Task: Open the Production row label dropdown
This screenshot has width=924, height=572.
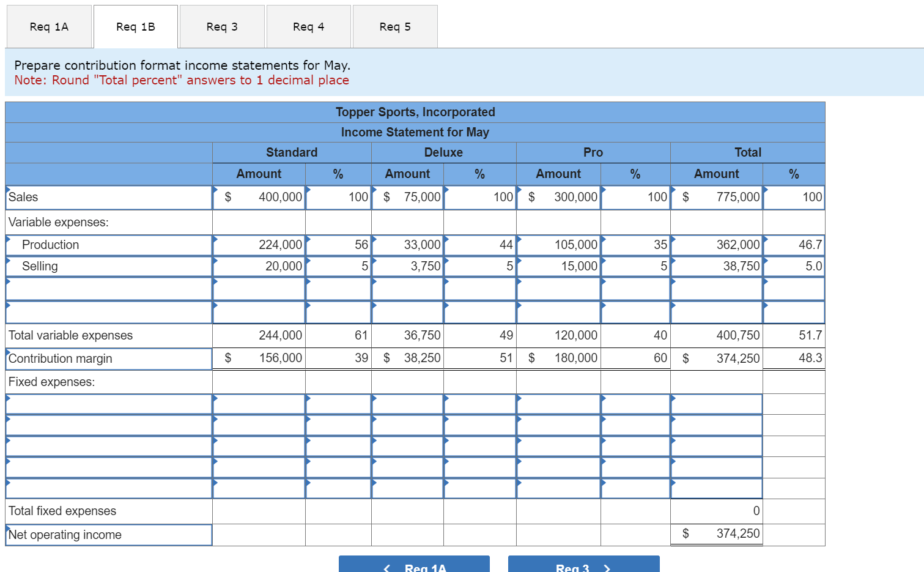Action: (x=109, y=245)
